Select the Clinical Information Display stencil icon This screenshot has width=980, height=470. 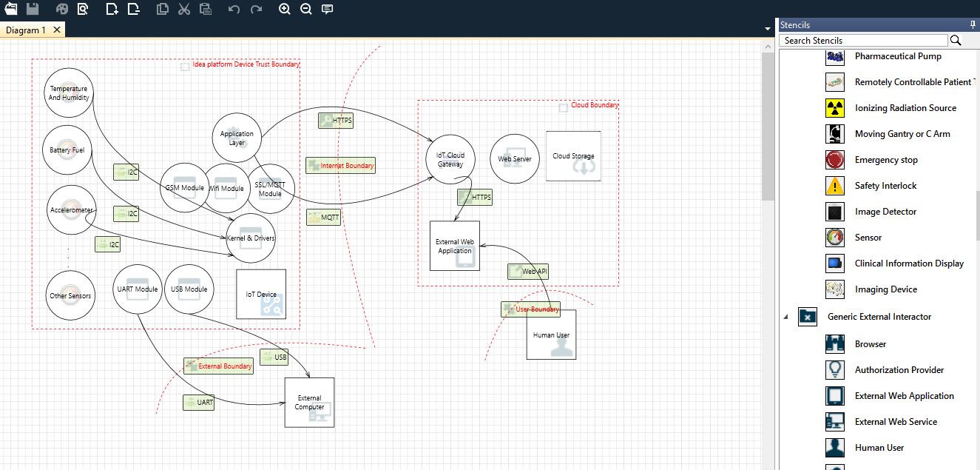click(x=835, y=263)
